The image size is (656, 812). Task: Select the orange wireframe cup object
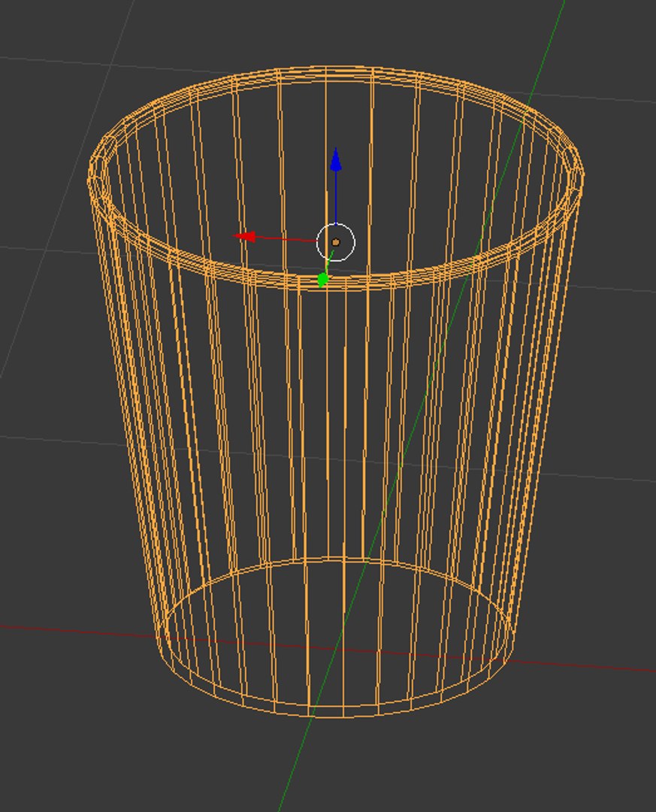click(335, 392)
